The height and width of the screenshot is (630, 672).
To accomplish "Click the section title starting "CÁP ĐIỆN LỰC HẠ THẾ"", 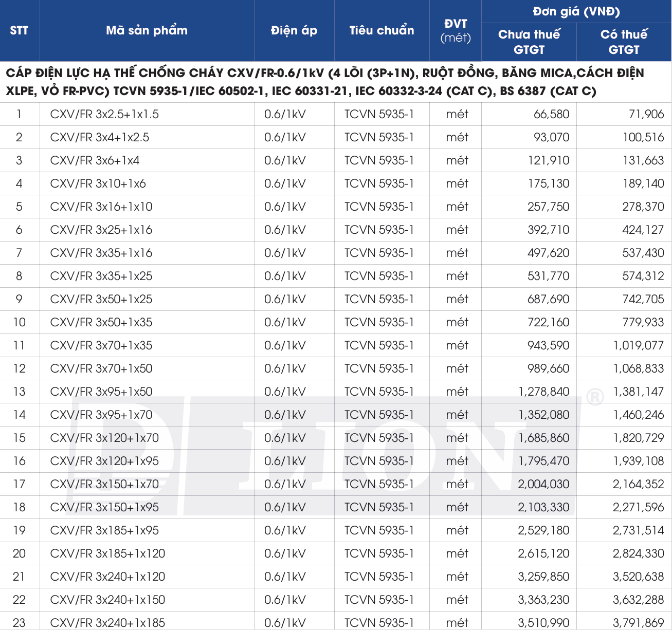I will [x=325, y=82].
